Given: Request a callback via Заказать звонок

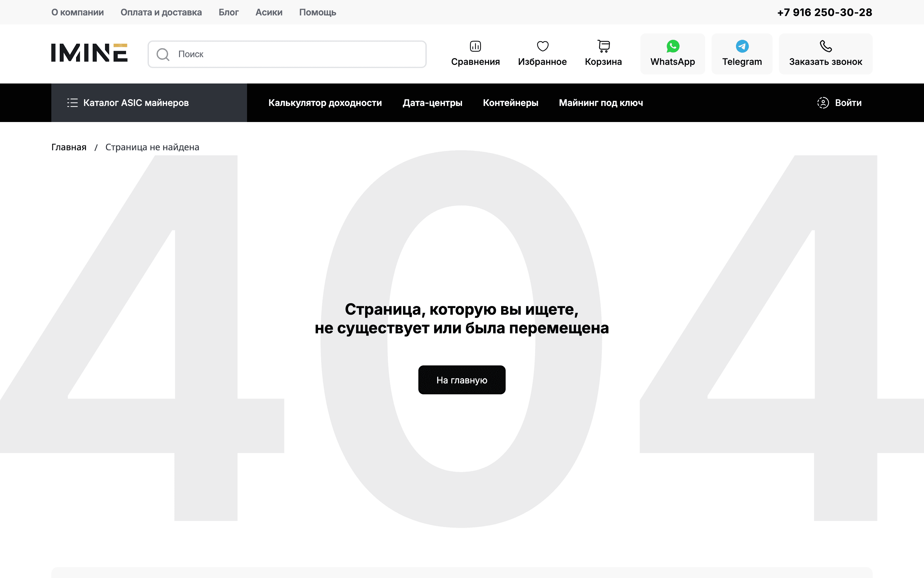Looking at the screenshot, I should pos(826,62).
